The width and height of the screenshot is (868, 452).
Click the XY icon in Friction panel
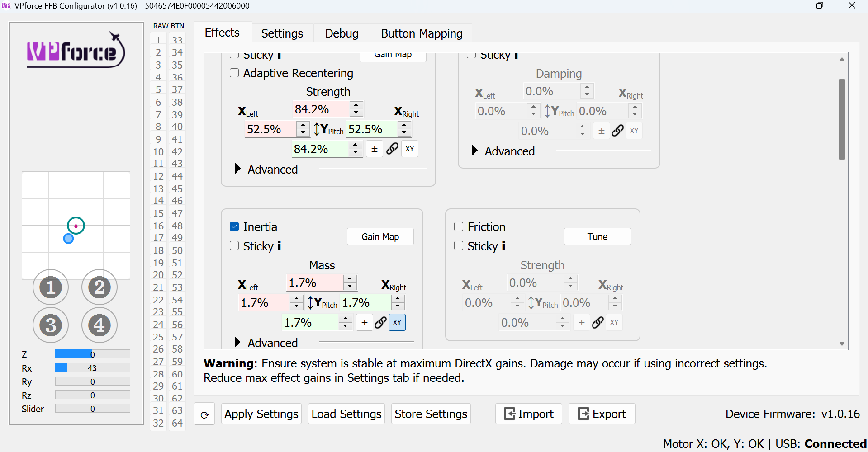coord(614,322)
